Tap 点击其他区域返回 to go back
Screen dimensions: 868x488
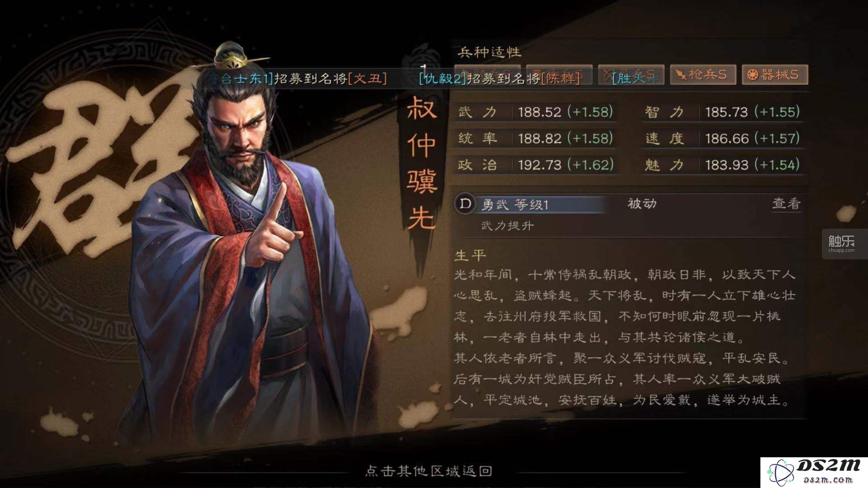429,471
